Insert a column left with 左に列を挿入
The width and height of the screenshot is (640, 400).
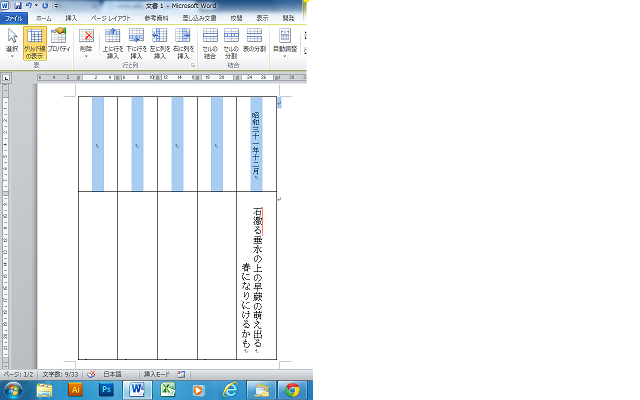[160, 44]
